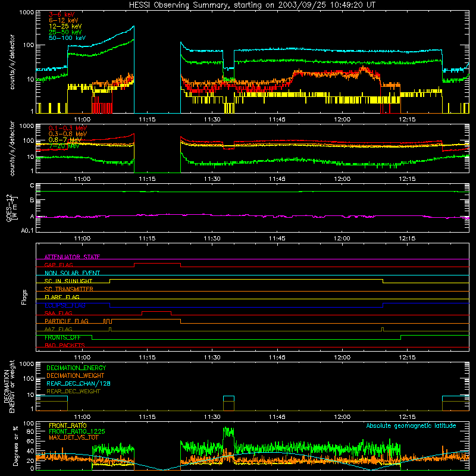Click the 25-50 keV legend entry
The image size is (476, 476).
(x=65, y=32)
